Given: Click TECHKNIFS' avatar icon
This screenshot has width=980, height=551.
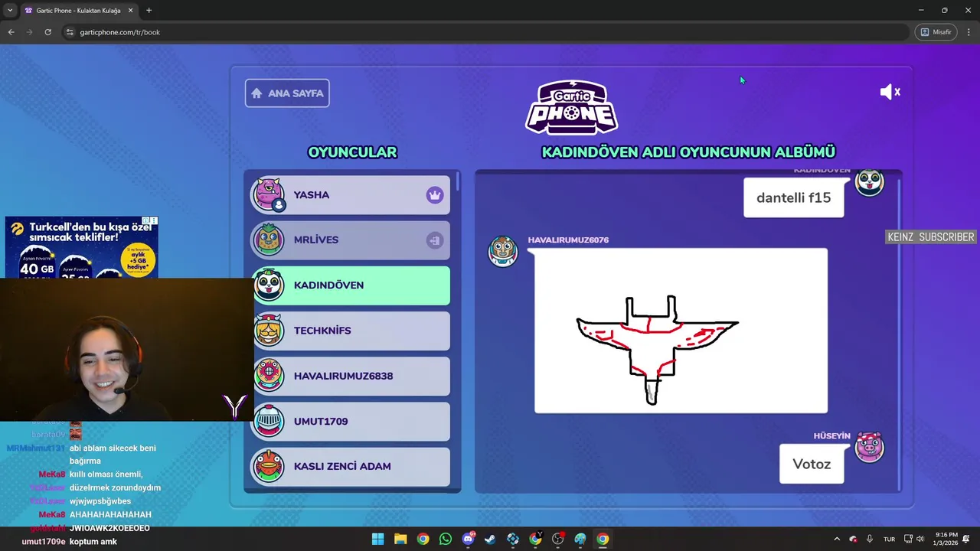Looking at the screenshot, I should 269,330.
